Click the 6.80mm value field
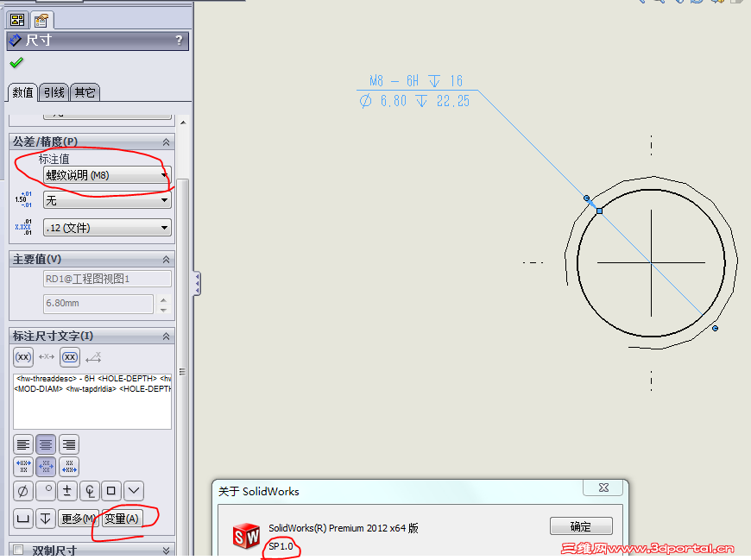This screenshot has width=751, height=560. 98,304
